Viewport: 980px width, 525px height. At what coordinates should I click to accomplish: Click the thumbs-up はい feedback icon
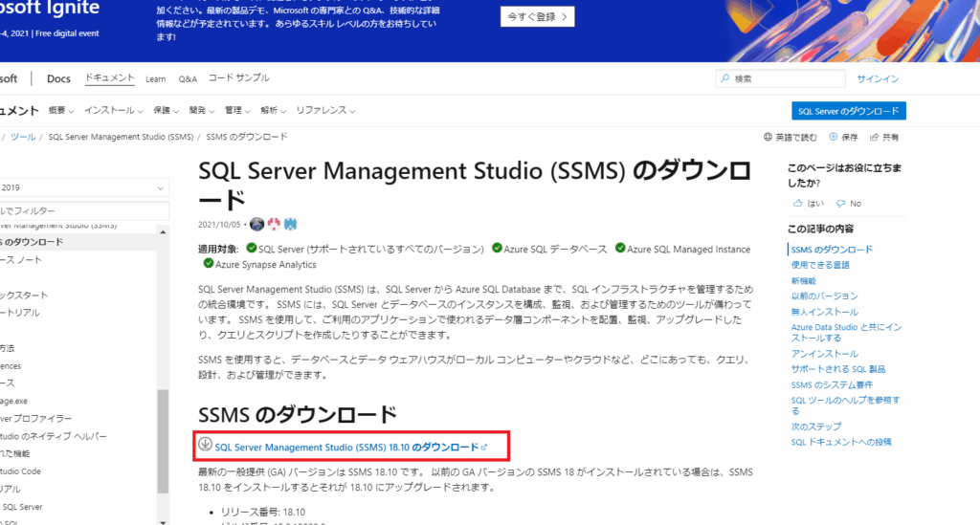798,204
